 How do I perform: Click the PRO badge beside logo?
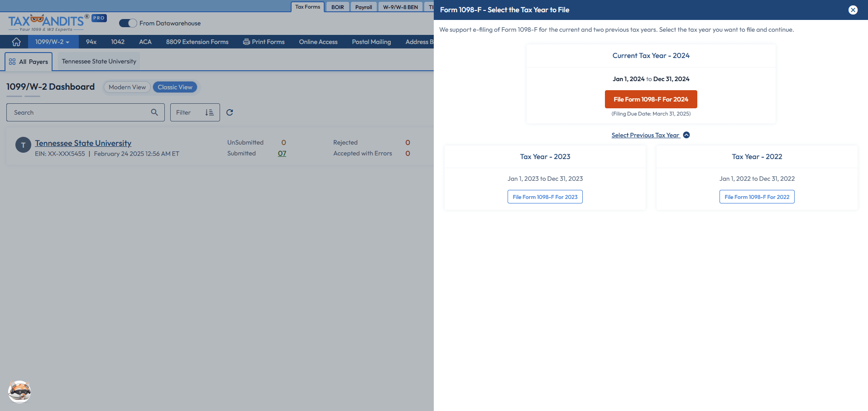99,18
